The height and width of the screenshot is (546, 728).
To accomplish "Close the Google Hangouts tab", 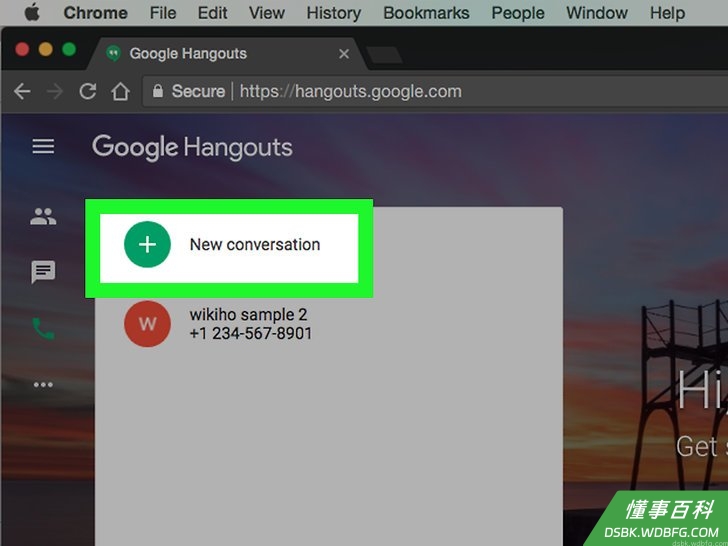I will coord(344,54).
